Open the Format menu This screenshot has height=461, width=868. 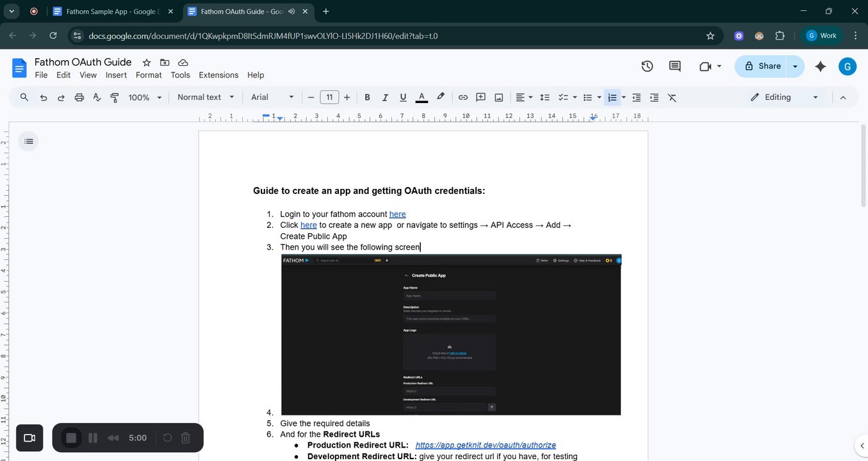[x=149, y=75]
